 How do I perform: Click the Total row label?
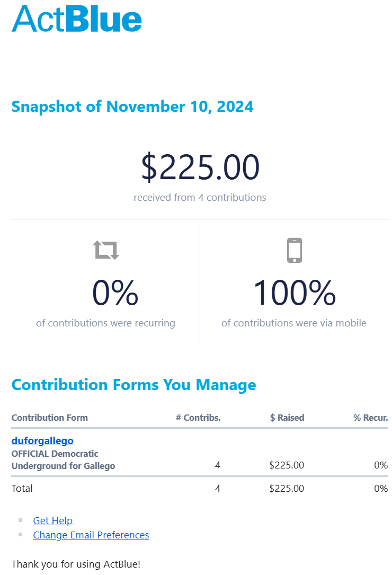[x=22, y=488]
